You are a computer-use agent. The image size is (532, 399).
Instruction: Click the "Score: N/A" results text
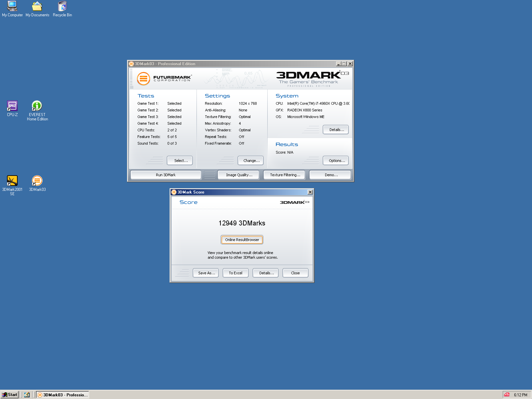tap(285, 152)
